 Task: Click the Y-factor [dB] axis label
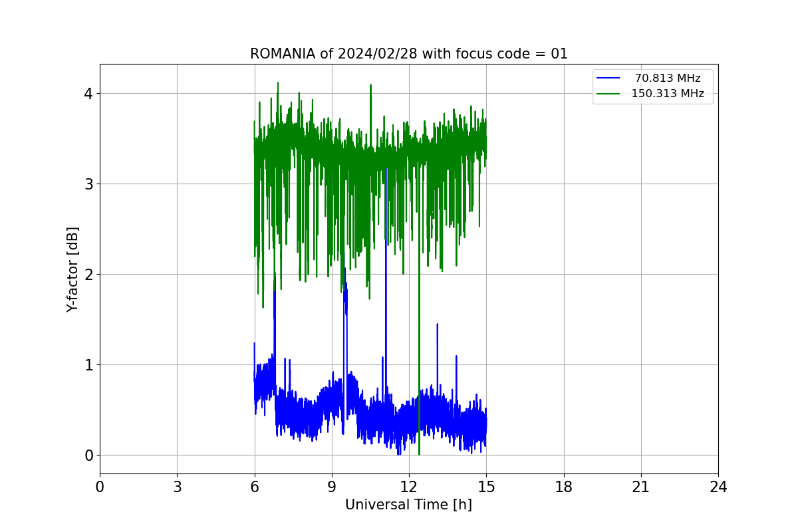pos(72,269)
